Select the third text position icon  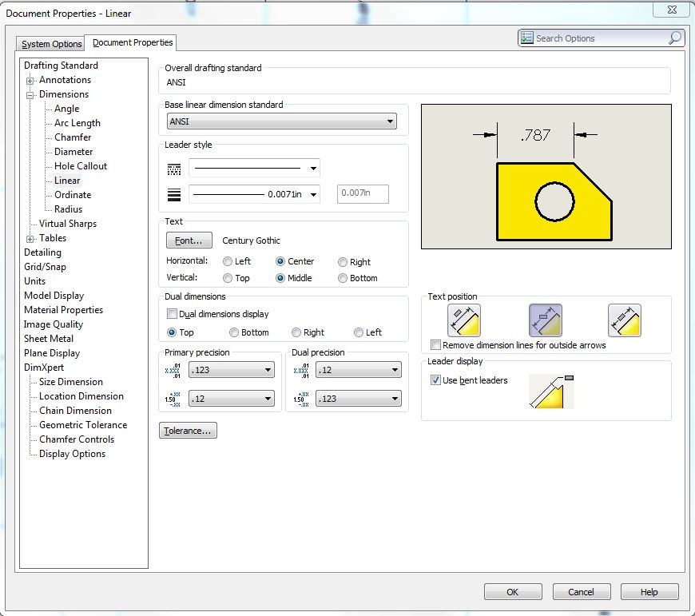(624, 320)
